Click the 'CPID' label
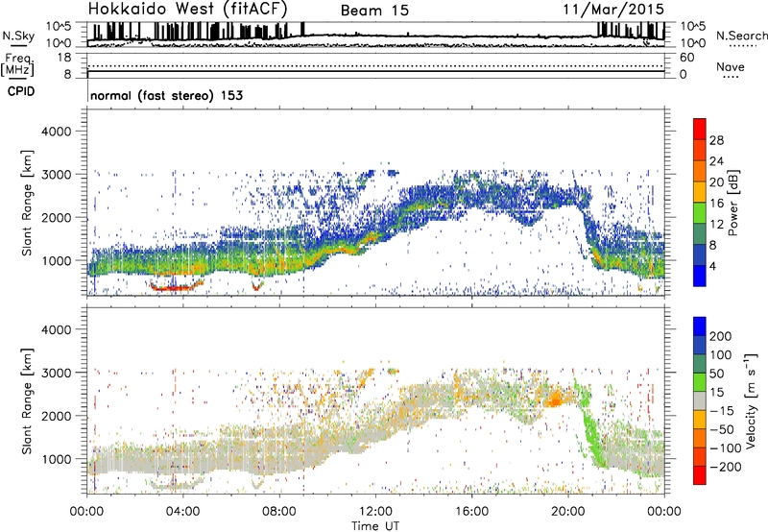Image resolution: width=768 pixels, height=532 pixels. 21,91
